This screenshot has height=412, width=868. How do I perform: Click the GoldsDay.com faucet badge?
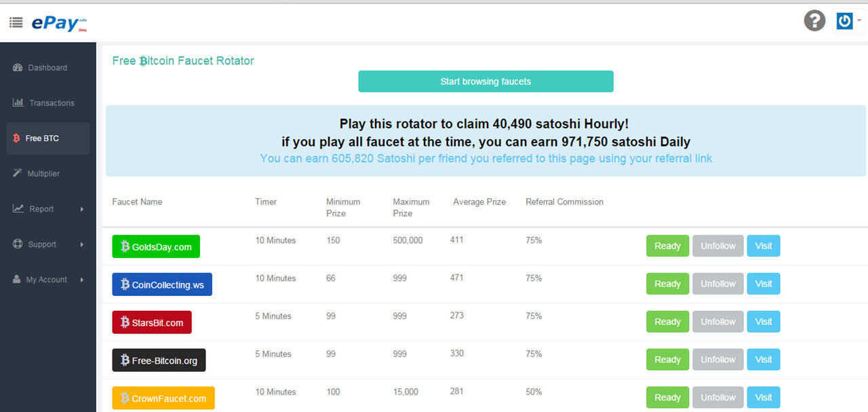pos(156,246)
